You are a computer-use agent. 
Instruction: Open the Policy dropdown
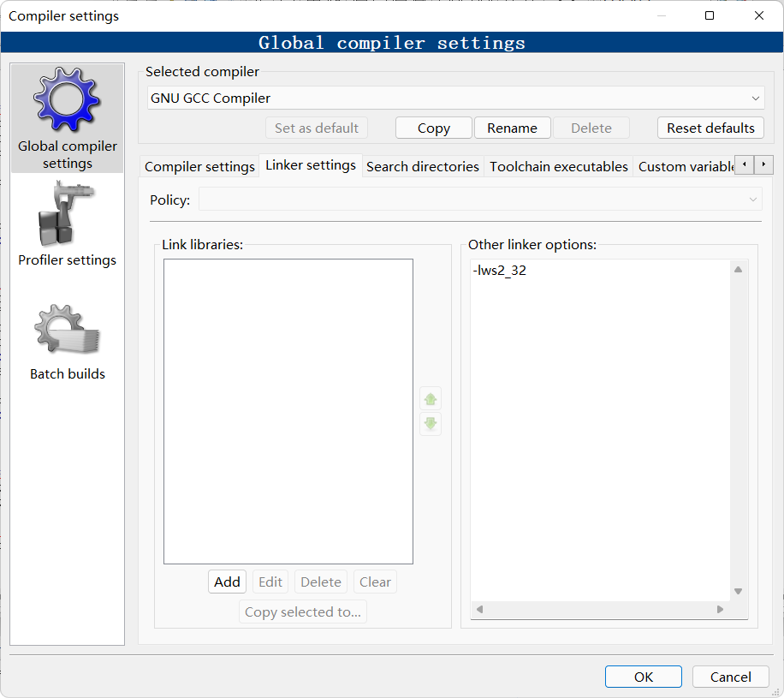pos(479,200)
